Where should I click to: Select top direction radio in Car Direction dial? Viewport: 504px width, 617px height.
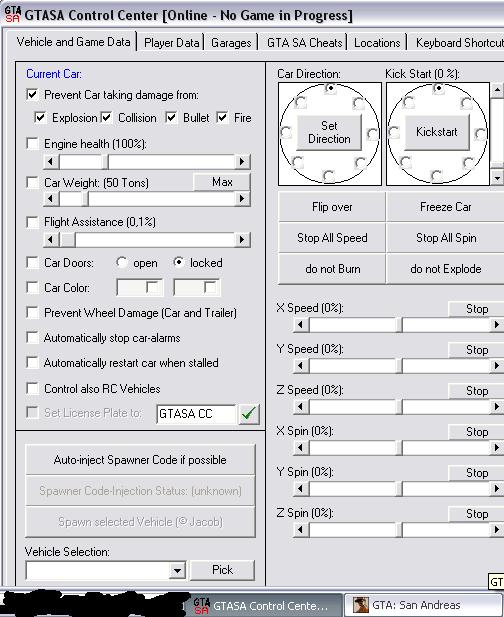pos(330,88)
